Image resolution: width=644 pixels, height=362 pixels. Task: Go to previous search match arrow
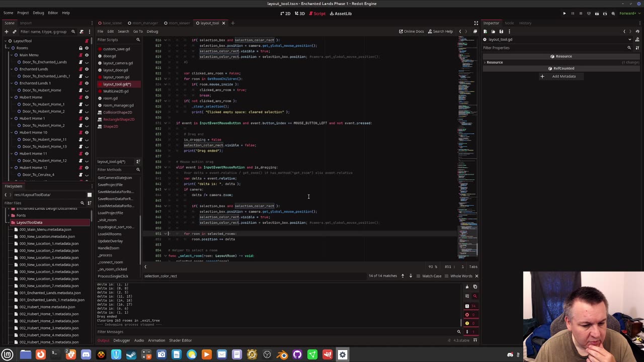pos(403,276)
